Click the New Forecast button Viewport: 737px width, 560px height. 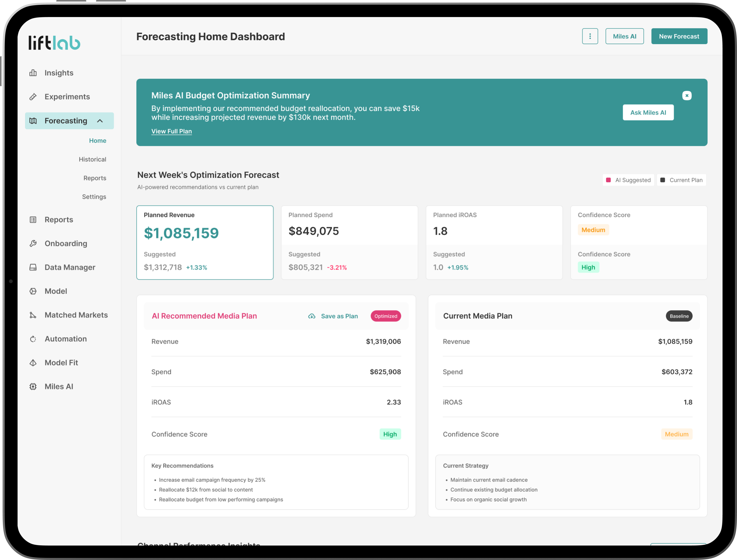tap(679, 36)
